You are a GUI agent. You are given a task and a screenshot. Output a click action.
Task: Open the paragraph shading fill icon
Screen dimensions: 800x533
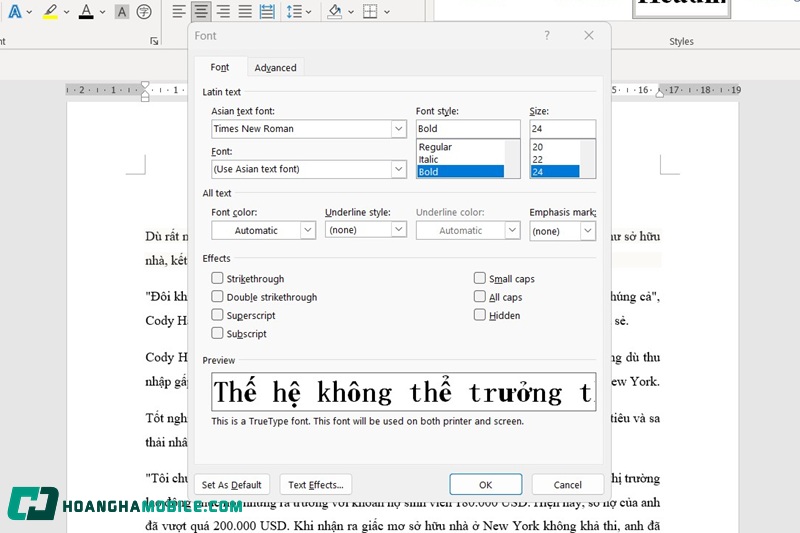click(335, 12)
